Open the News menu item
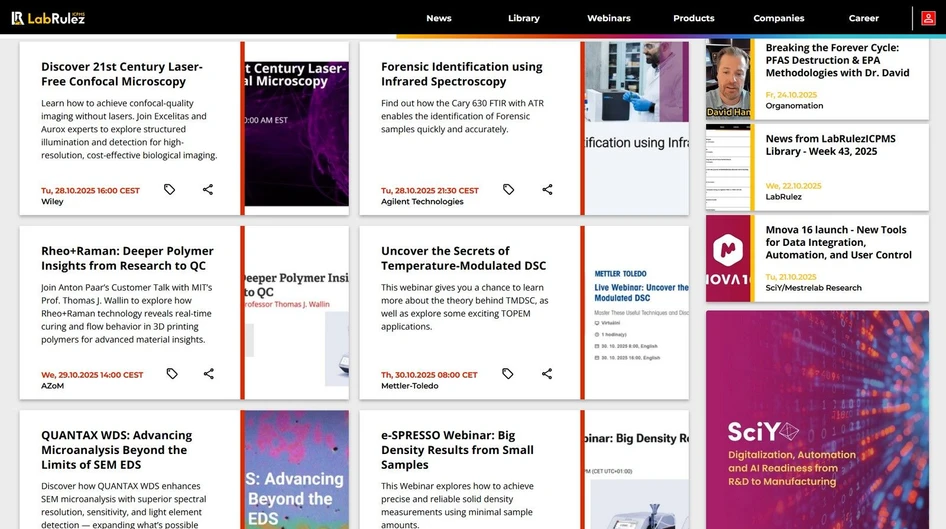 coord(439,18)
